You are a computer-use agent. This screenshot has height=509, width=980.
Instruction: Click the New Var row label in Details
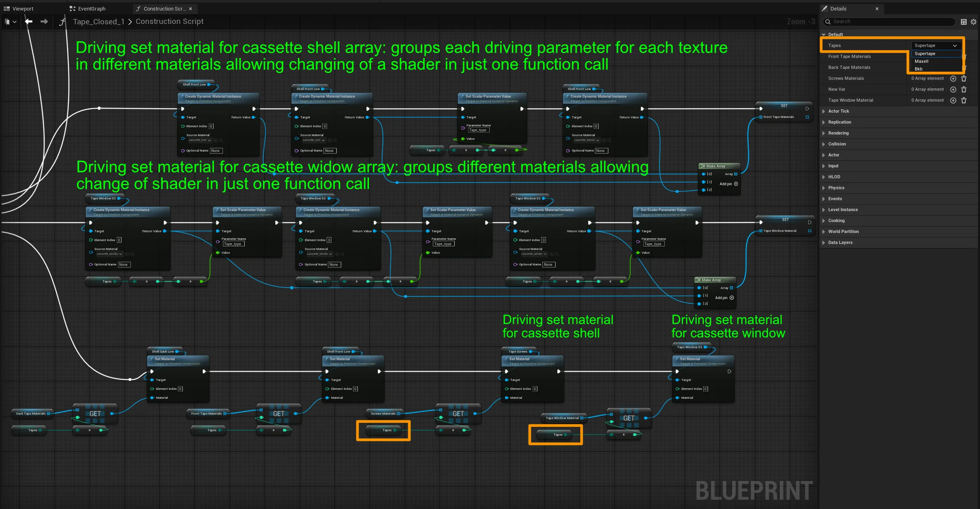coord(837,89)
